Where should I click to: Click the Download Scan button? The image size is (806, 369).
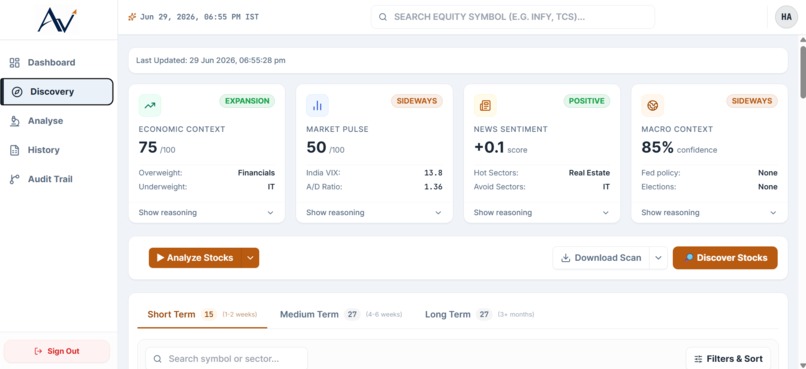[x=601, y=258]
